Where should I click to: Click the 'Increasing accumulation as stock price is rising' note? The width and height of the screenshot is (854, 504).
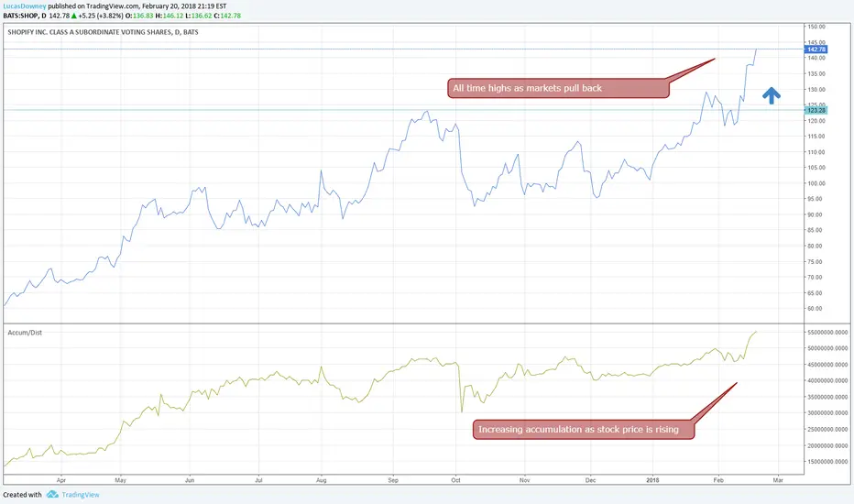pos(584,430)
